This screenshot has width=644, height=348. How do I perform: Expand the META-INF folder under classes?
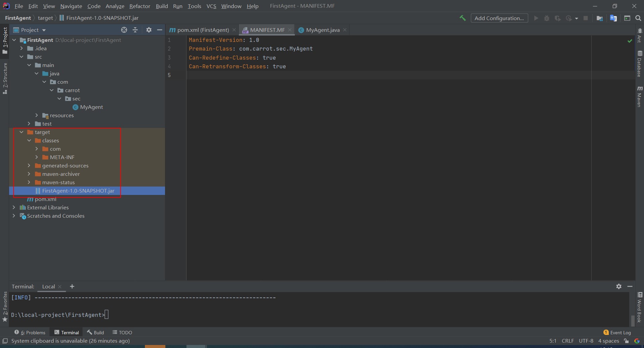pyautogui.click(x=37, y=157)
